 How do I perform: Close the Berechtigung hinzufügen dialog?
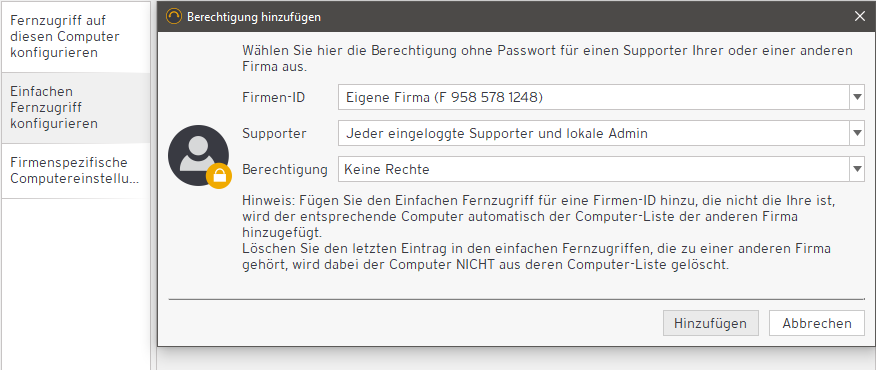point(860,17)
